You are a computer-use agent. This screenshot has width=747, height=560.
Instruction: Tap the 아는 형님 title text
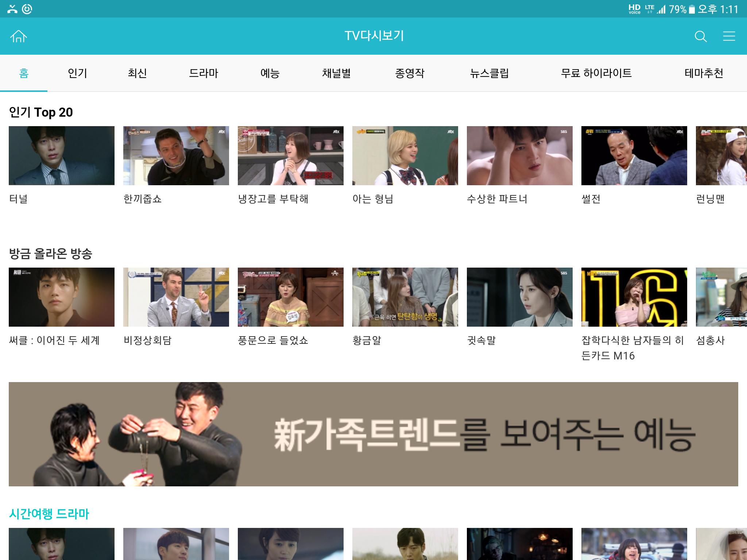click(x=373, y=199)
